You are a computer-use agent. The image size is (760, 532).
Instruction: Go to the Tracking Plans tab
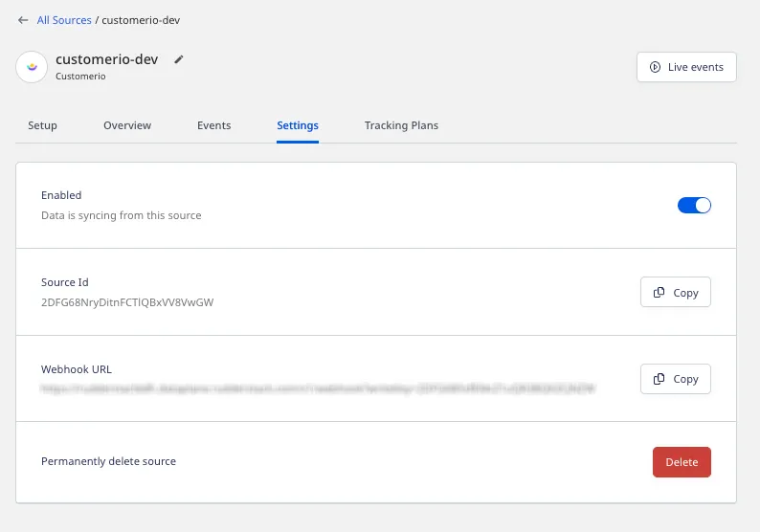[x=401, y=125]
